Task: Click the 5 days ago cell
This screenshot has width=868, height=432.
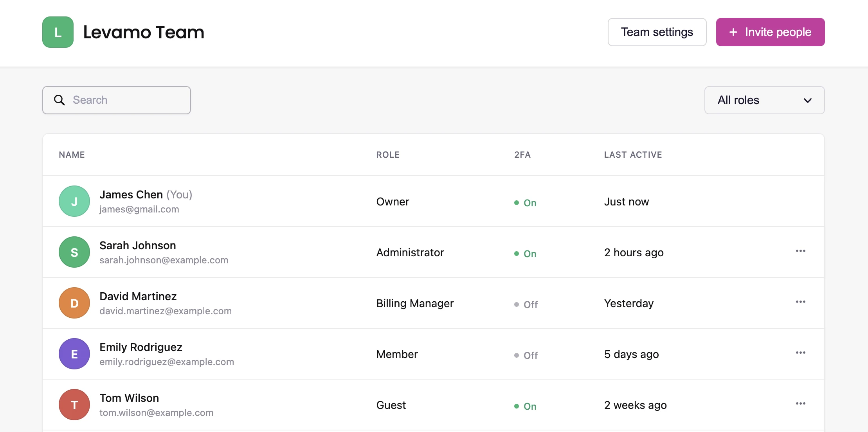Action: [x=632, y=354]
